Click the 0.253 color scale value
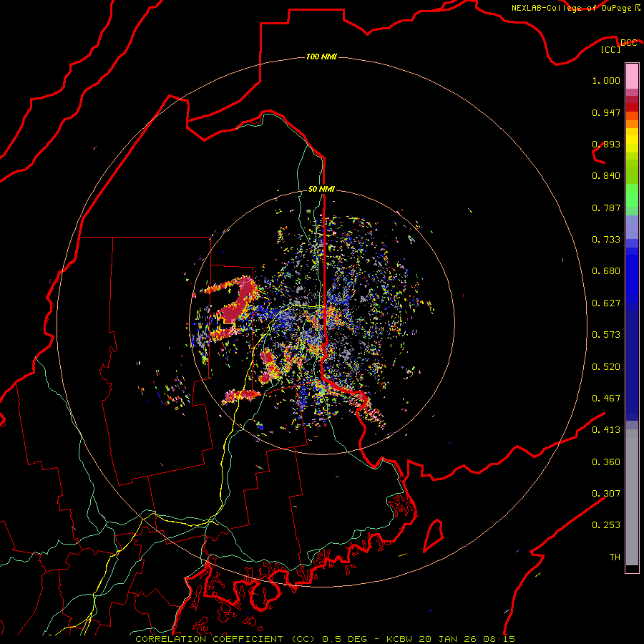The height and width of the screenshot is (644, 644). pyautogui.click(x=606, y=525)
